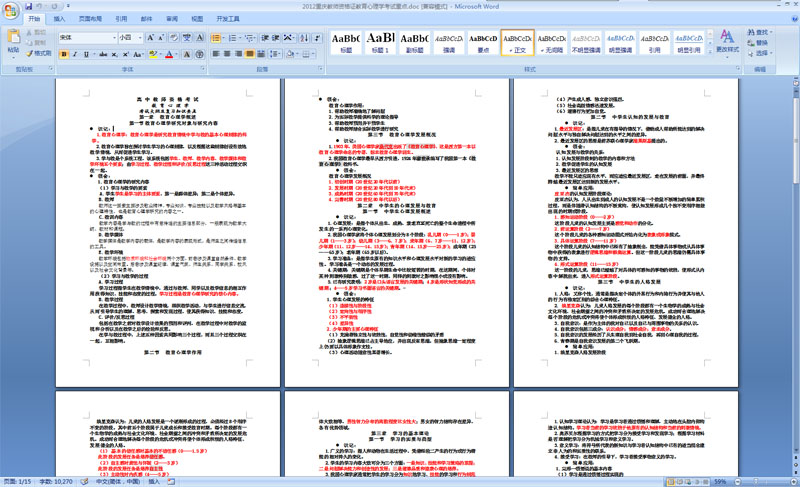Toggle Bold formatting

tap(64, 54)
